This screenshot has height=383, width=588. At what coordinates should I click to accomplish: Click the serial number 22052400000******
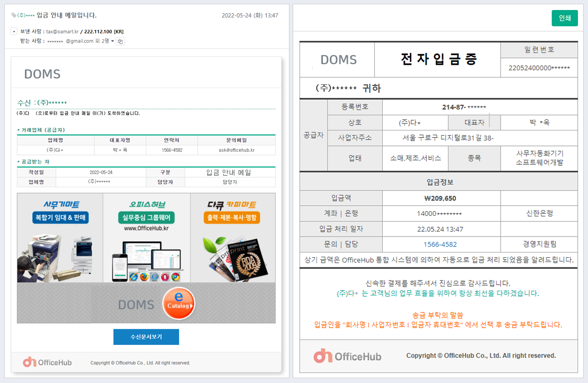(x=539, y=68)
